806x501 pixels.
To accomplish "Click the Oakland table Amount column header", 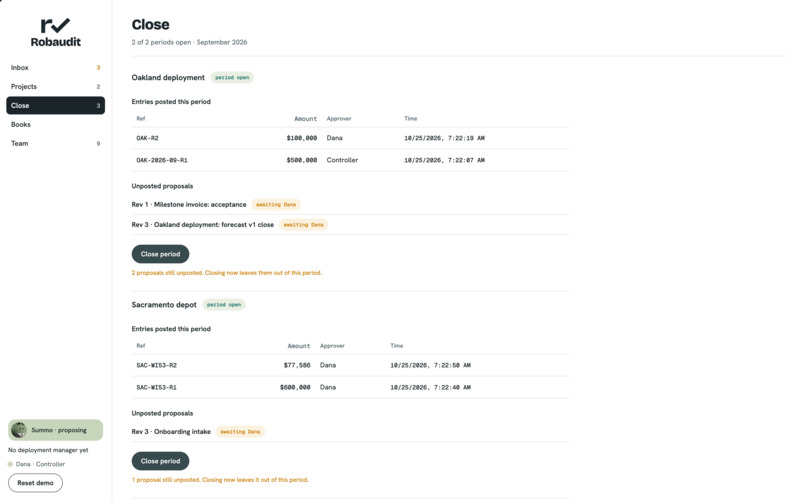I will [305, 119].
